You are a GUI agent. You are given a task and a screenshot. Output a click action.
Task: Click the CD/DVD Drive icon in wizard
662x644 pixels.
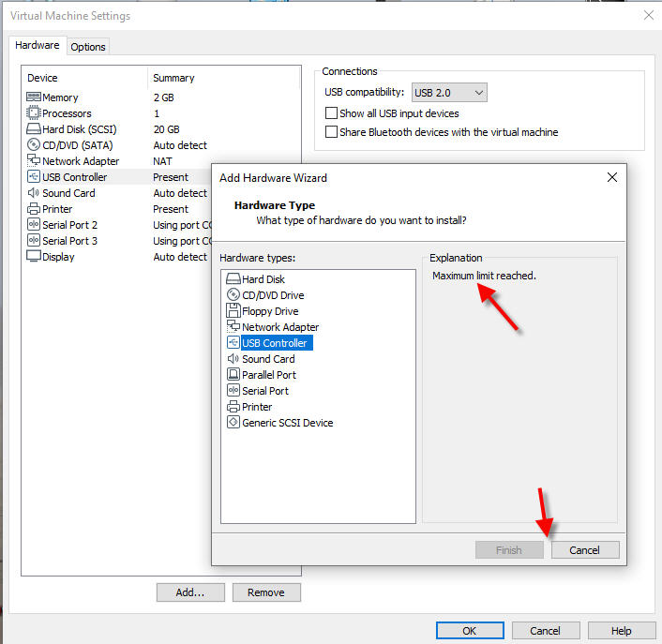click(x=233, y=295)
